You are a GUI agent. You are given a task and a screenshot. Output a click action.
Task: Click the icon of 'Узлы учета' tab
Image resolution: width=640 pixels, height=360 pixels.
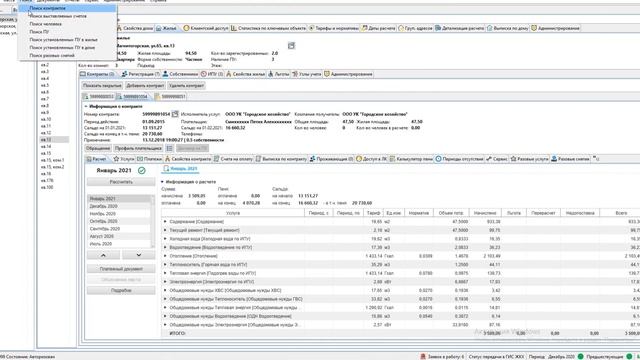point(295,74)
